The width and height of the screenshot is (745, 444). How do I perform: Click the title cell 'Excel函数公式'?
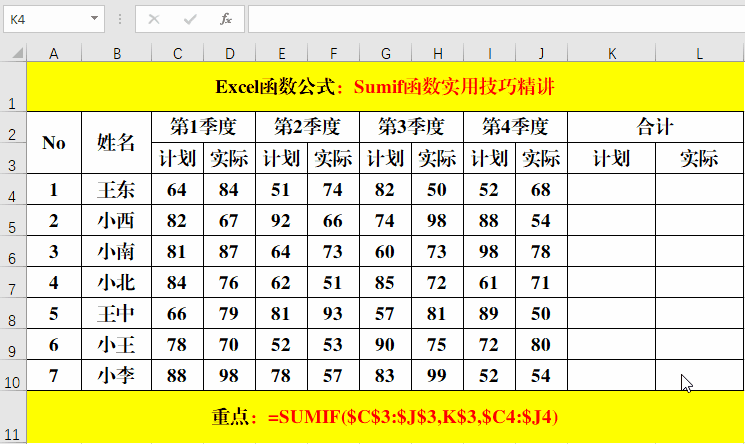tap(385, 87)
